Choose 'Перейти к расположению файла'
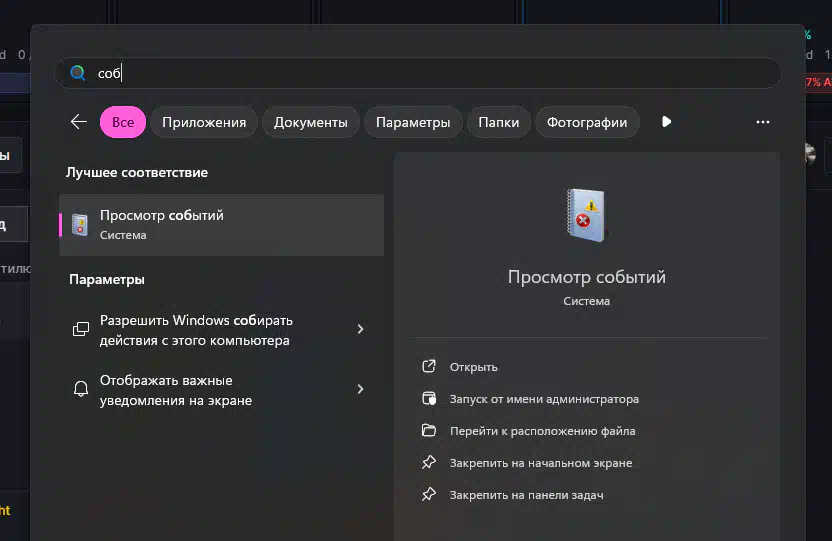 (542, 431)
